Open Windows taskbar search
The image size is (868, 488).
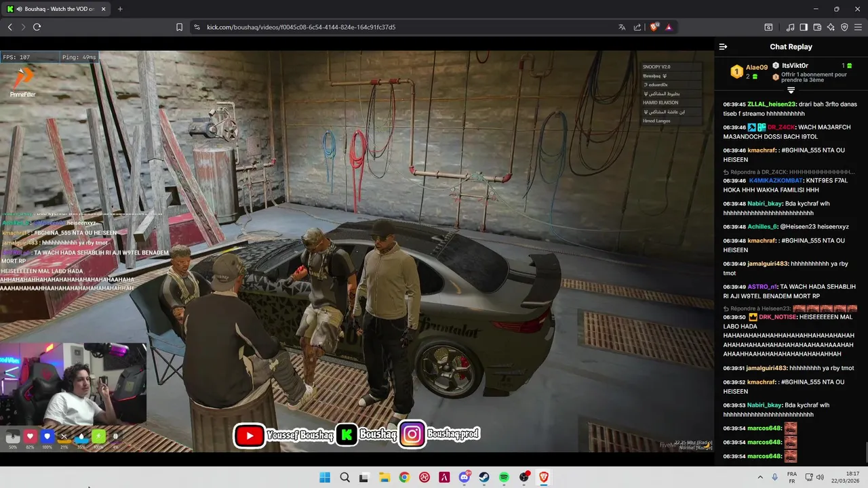[344, 478]
